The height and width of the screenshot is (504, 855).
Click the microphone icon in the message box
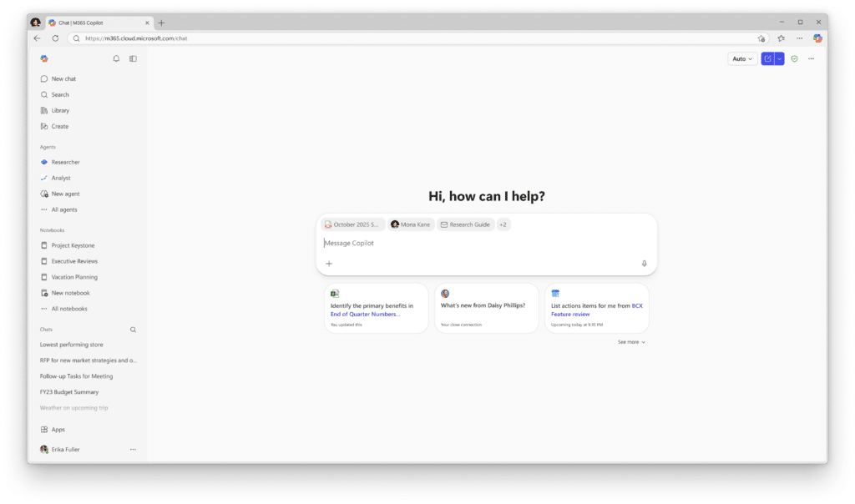(644, 264)
